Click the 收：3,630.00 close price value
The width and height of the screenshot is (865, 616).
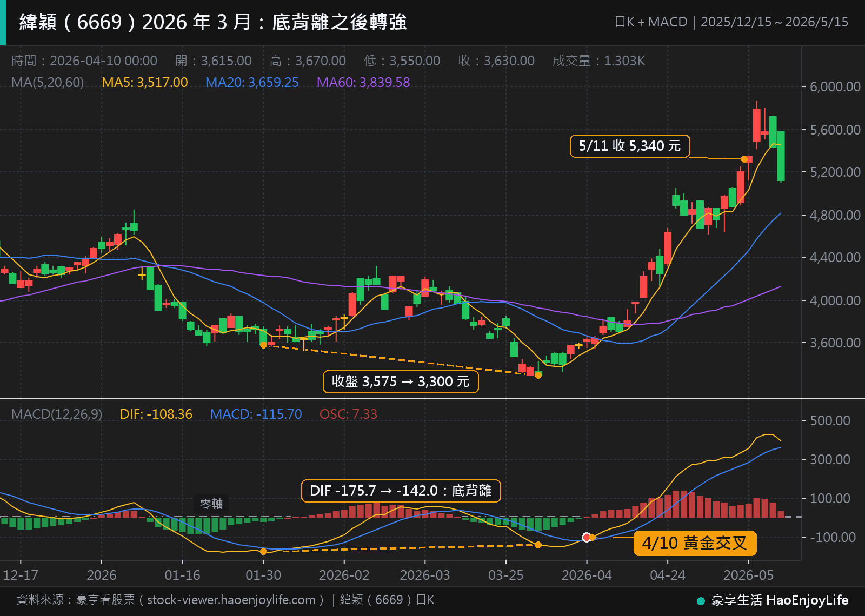[x=496, y=61]
